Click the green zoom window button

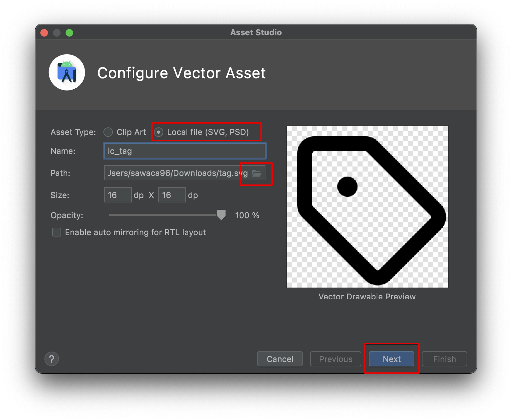[x=69, y=33]
